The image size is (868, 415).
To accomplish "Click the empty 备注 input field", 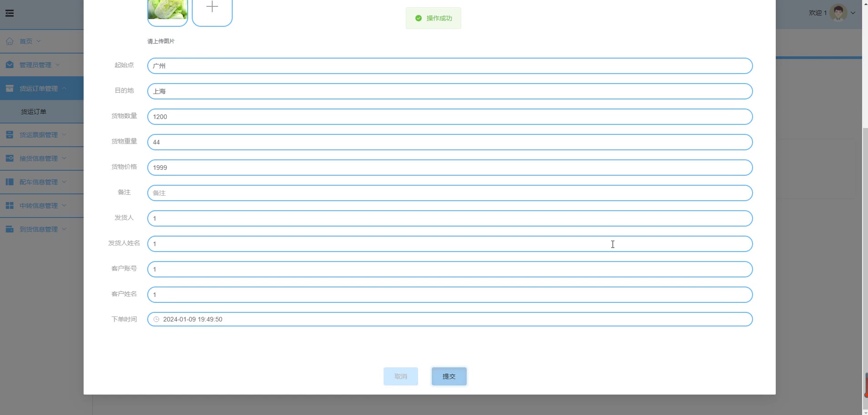I will click(450, 193).
